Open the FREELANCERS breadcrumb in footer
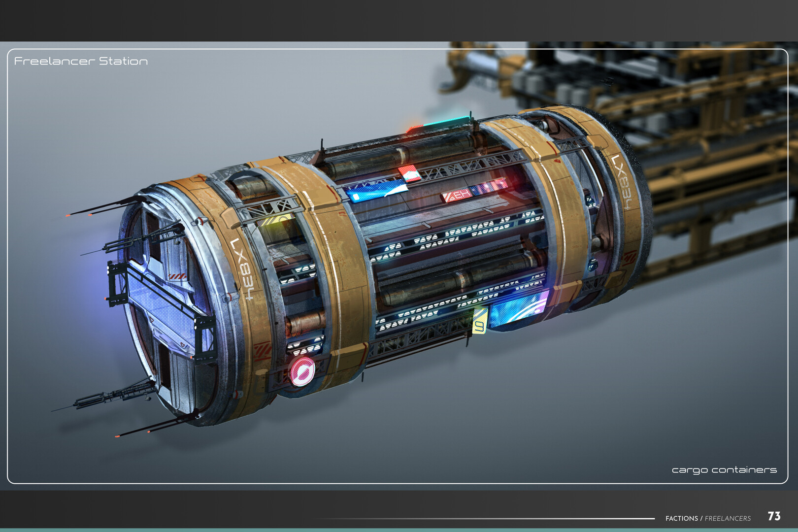This screenshot has height=532, width=798. [728, 518]
